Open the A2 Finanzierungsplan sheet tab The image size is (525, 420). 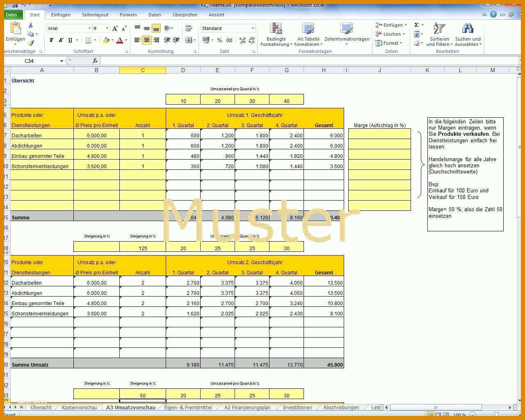pos(247,407)
